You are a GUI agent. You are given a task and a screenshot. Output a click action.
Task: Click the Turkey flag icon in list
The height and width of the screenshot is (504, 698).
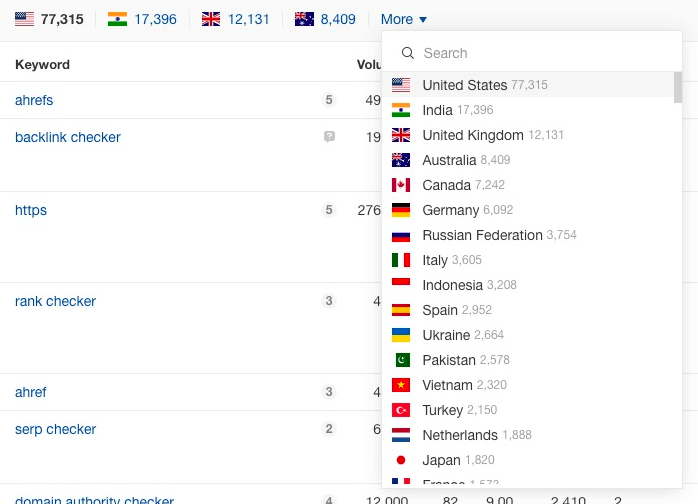401,410
